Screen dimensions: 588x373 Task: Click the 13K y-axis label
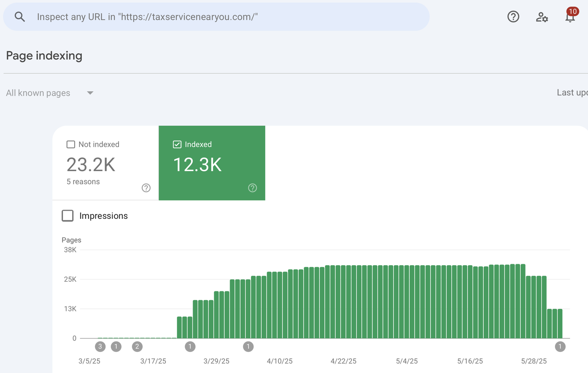tap(70, 309)
